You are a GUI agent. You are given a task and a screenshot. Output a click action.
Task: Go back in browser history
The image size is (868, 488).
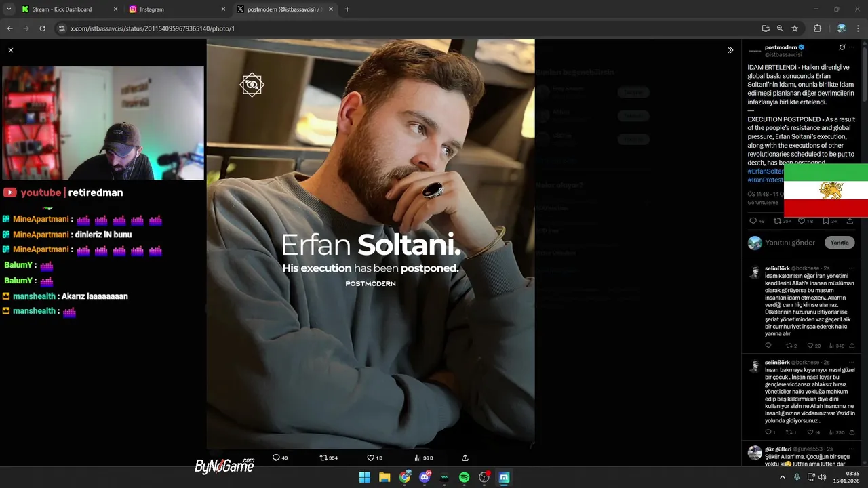[9, 28]
